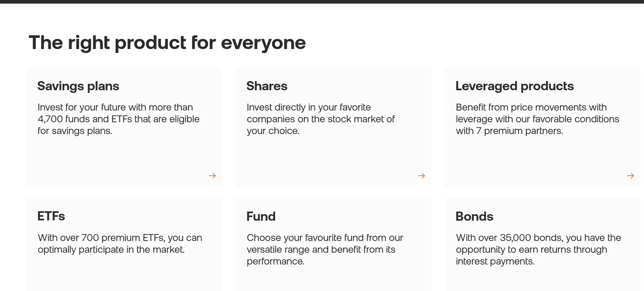
Task: Open the ETFs heading
Action: (51, 216)
